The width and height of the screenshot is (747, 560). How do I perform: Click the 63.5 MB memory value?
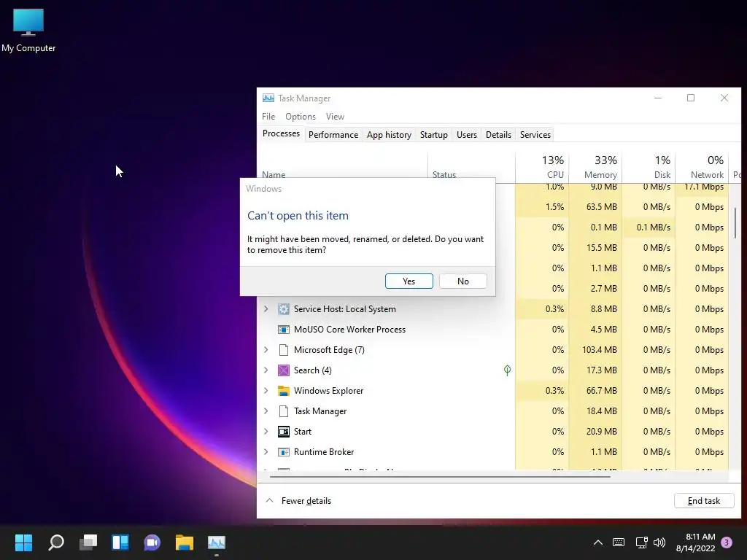(601, 206)
